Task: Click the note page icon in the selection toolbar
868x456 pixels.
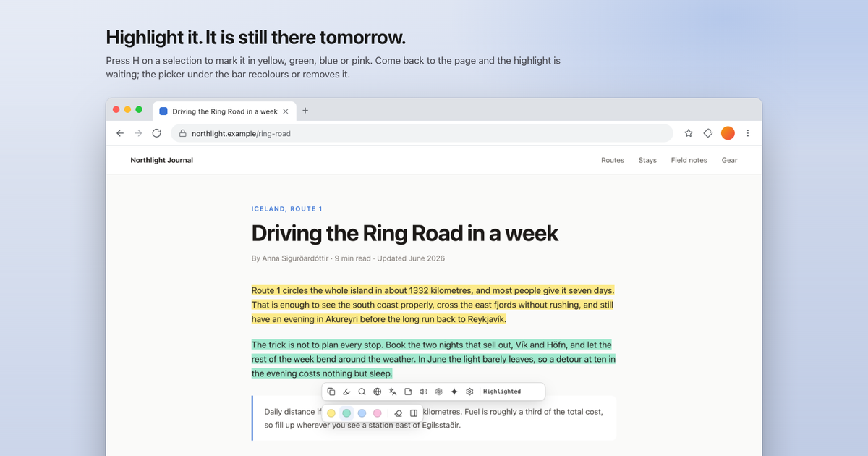Action: click(408, 392)
